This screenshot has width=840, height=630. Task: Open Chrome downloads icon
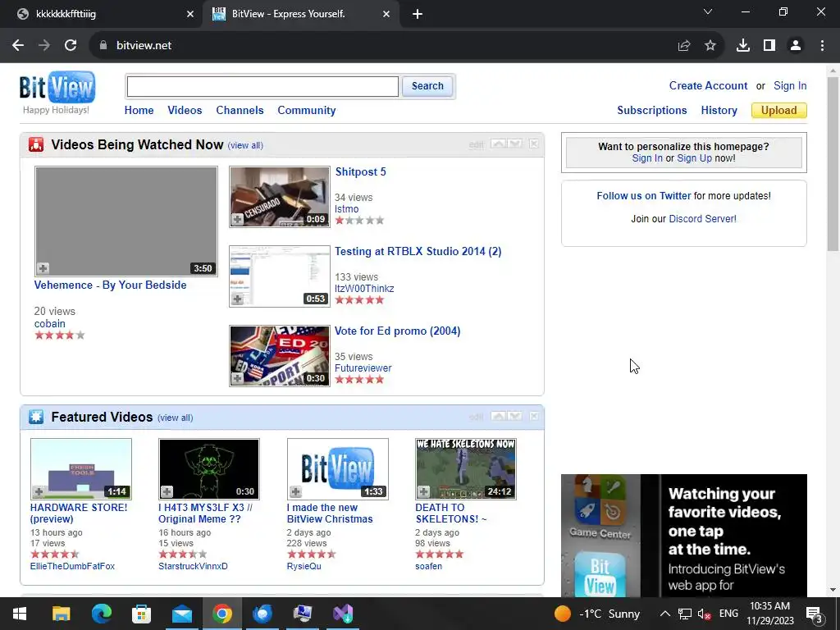(x=743, y=46)
